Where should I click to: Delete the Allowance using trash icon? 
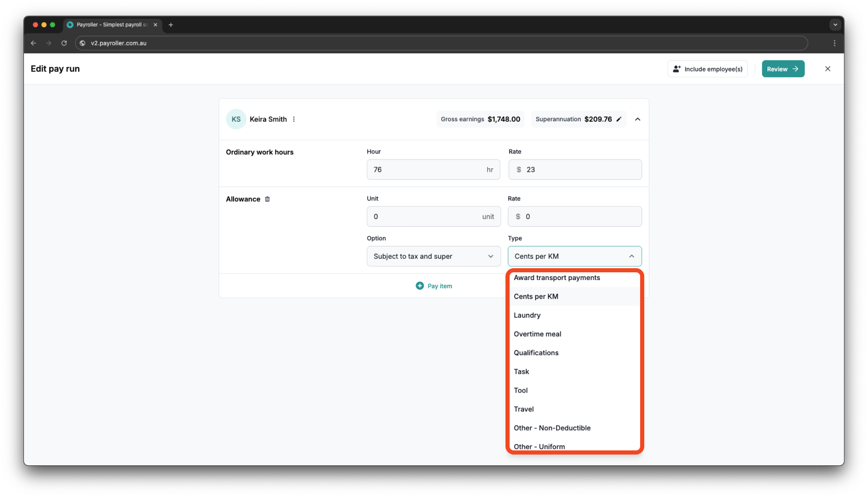pos(267,199)
